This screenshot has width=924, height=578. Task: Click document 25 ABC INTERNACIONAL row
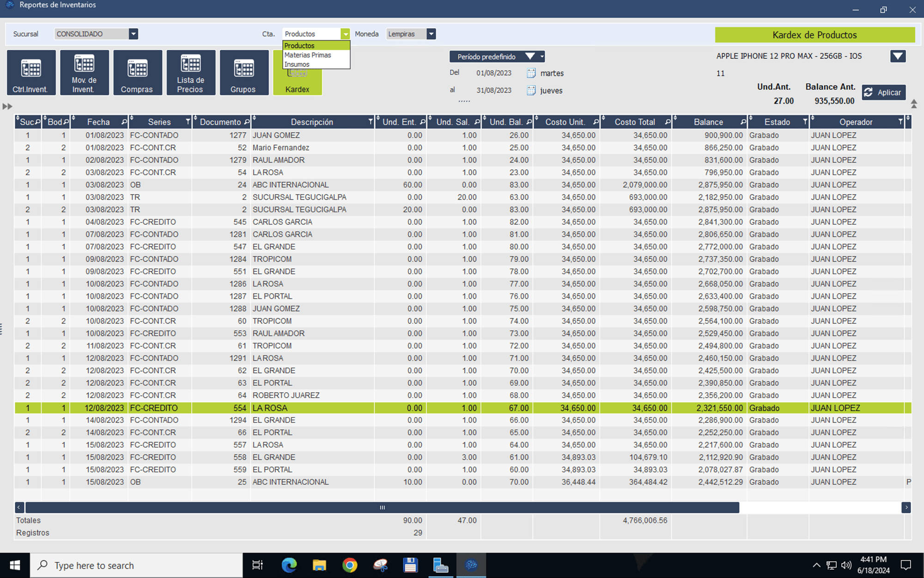(x=463, y=482)
